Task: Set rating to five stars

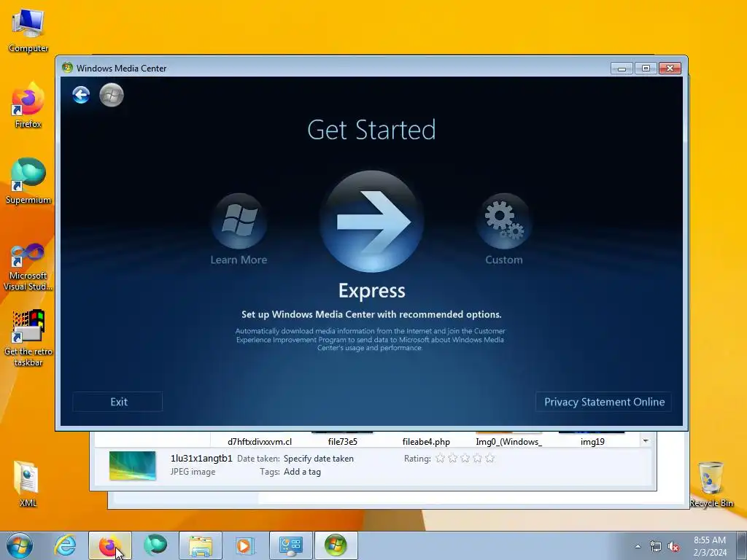Action: 489,458
